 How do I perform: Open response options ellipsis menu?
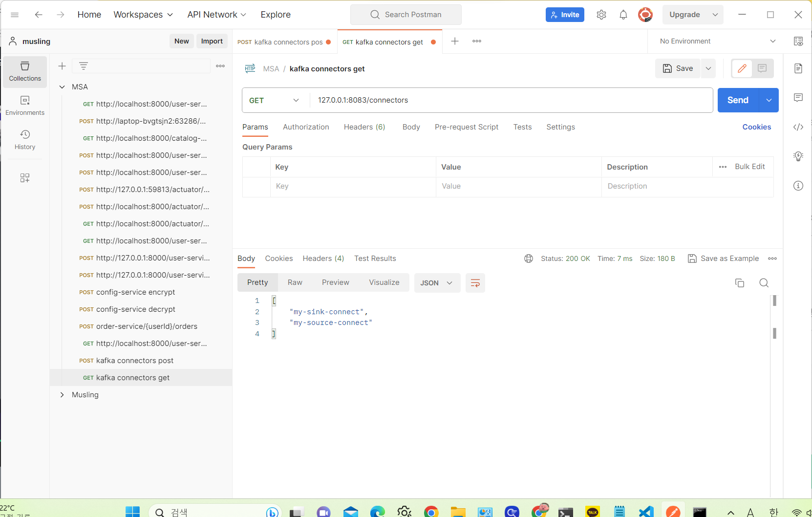(x=772, y=258)
